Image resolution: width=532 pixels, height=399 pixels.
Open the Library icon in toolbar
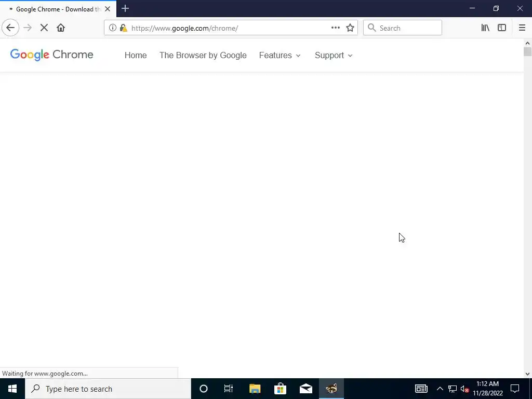[x=485, y=28]
